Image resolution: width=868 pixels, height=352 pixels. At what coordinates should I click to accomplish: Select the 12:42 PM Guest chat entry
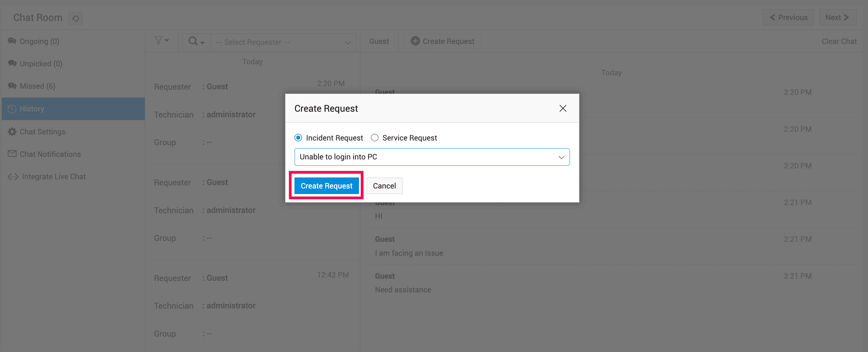(x=252, y=305)
